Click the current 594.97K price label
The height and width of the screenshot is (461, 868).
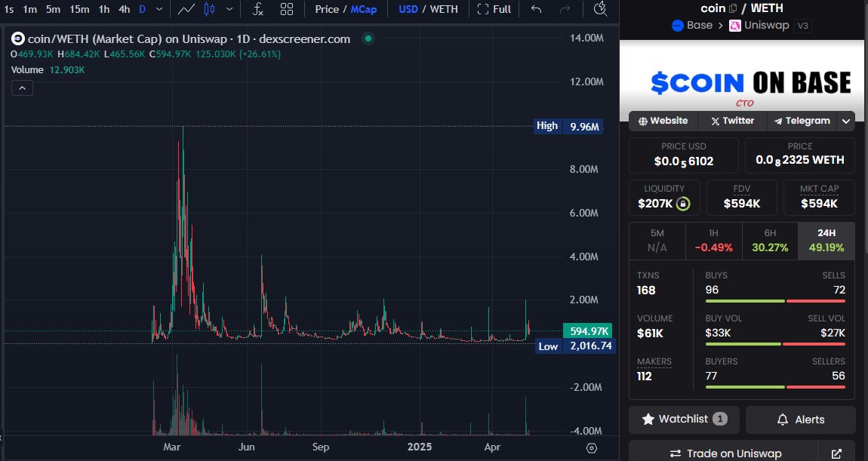pos(587,331)
